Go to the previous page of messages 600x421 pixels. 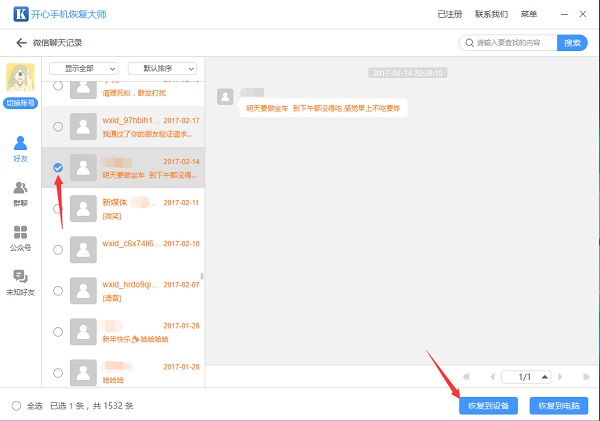click(x=492, y=377)
